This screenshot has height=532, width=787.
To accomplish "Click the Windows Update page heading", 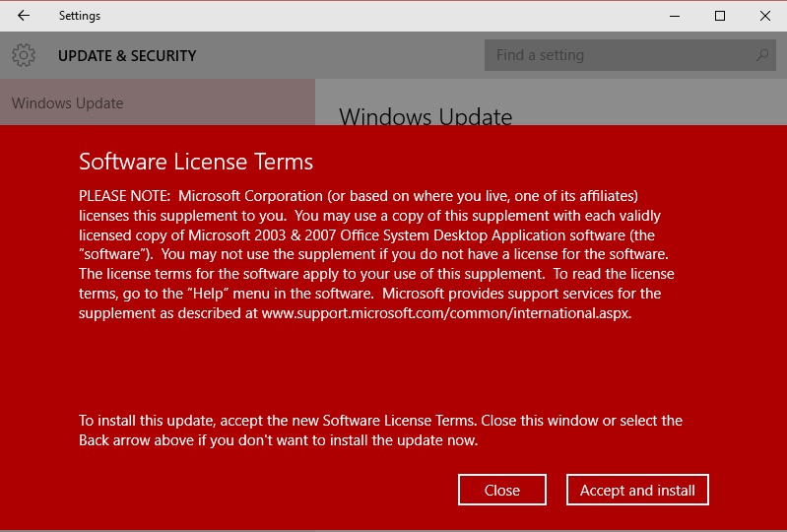I will click(x=426, y=117).
